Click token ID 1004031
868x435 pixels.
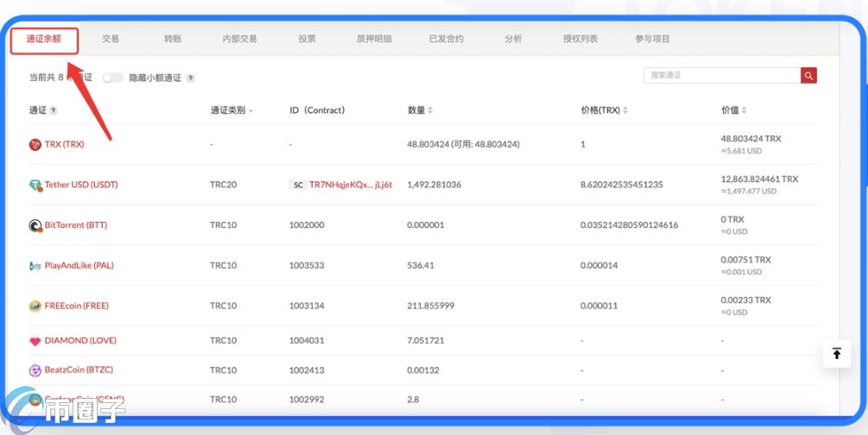pyautogui.click(x=307, y=341)
